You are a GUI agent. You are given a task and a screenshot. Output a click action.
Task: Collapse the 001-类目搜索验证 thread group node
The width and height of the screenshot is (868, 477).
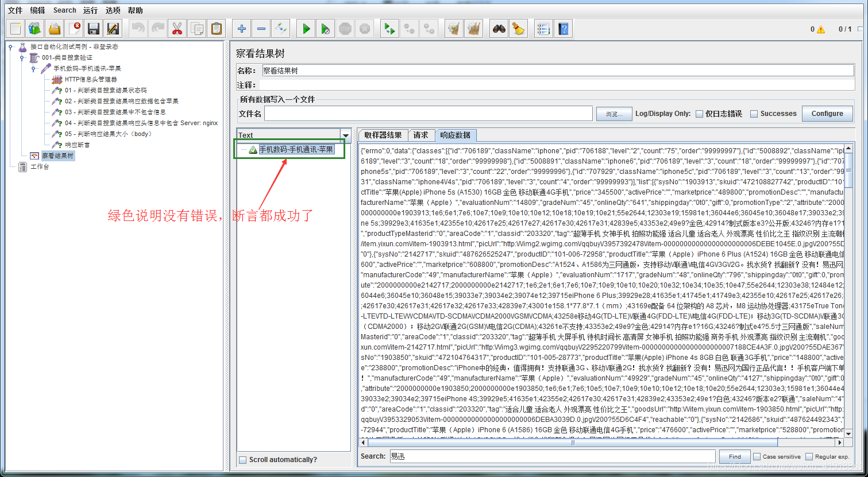(22, 58)
